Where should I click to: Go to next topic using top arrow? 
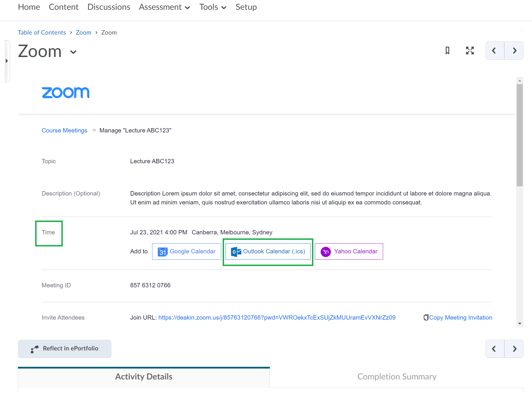(x=514, y=51)
